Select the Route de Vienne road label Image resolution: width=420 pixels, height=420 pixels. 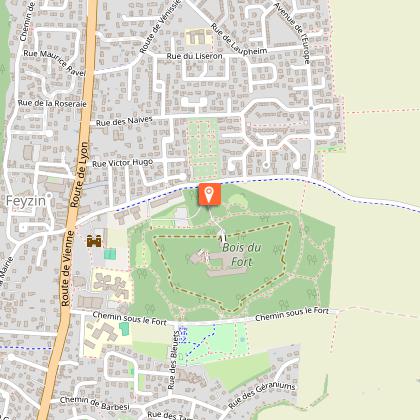[x=67, y=268]
